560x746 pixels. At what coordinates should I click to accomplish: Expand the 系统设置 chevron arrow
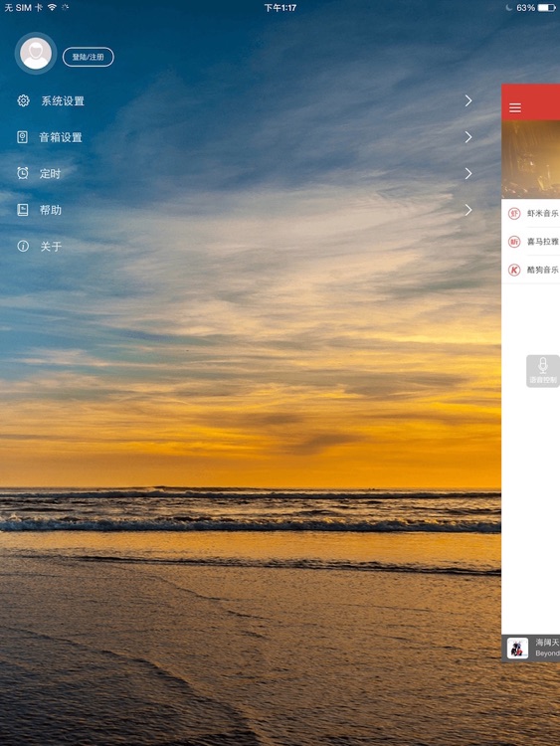tap(468, 100)
